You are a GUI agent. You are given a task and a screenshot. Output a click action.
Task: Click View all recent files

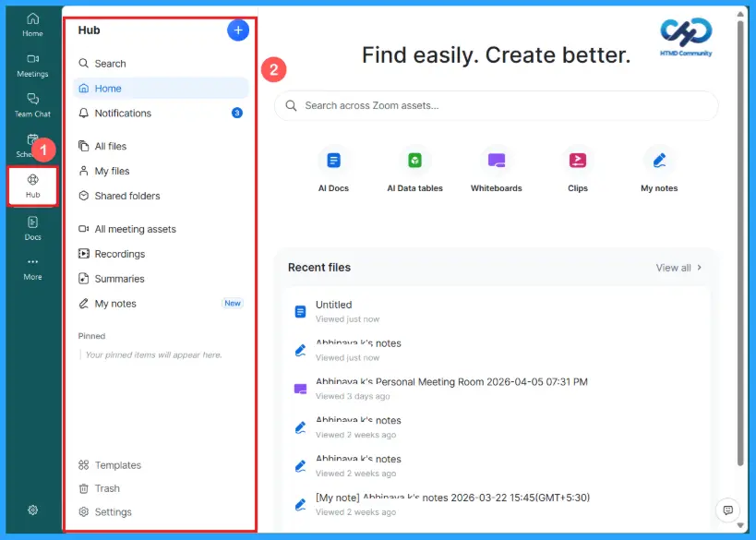coord(678,268)
